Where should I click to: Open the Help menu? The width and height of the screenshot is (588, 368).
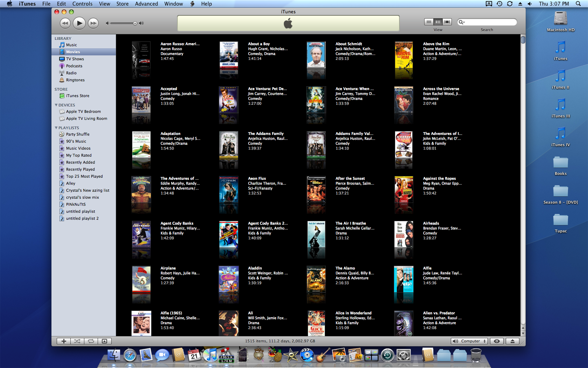[206, 4]
